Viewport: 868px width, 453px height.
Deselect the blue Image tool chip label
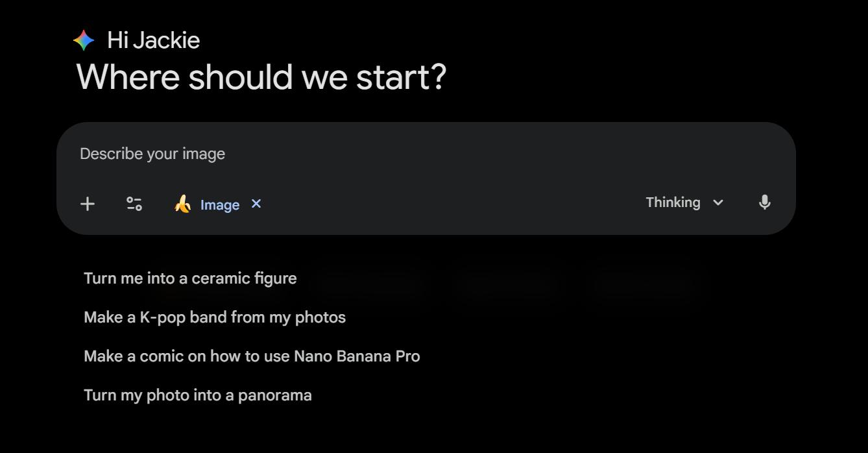tap(220, 205)
